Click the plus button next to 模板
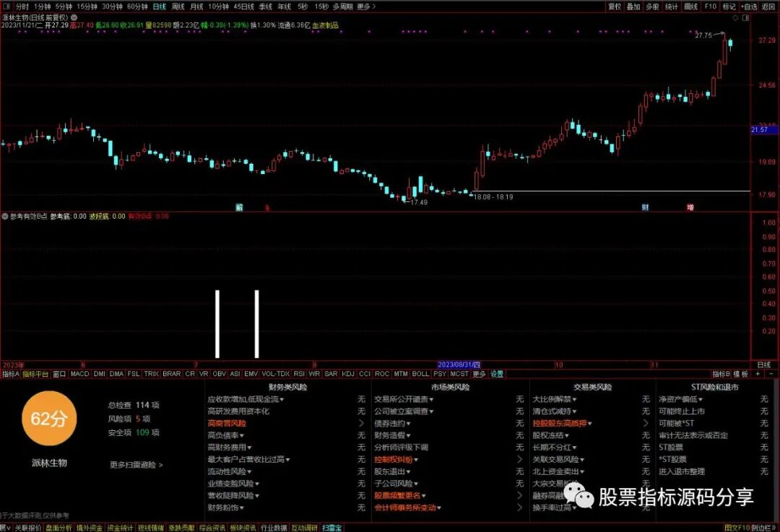 (x=758, y=373)
